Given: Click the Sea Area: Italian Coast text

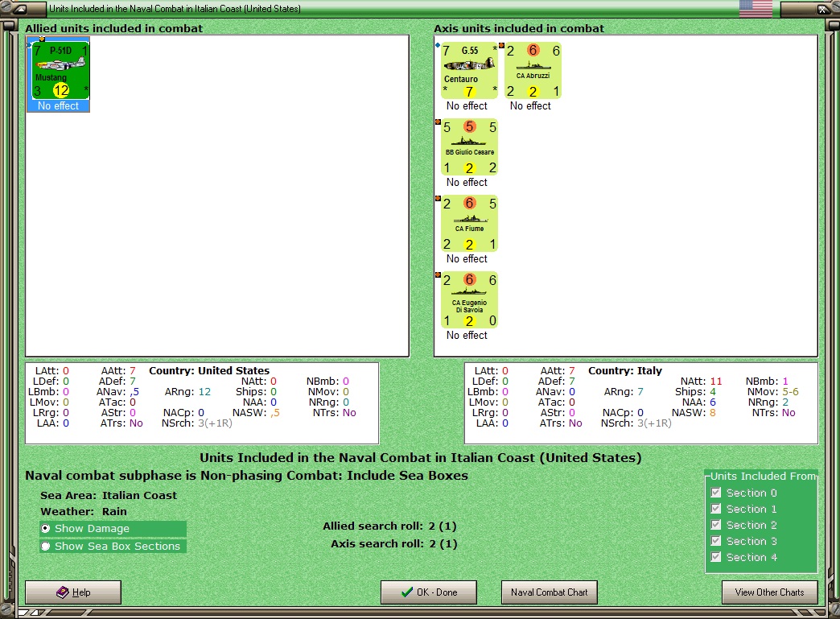Looking at the screenshot, I should point(109,496).
